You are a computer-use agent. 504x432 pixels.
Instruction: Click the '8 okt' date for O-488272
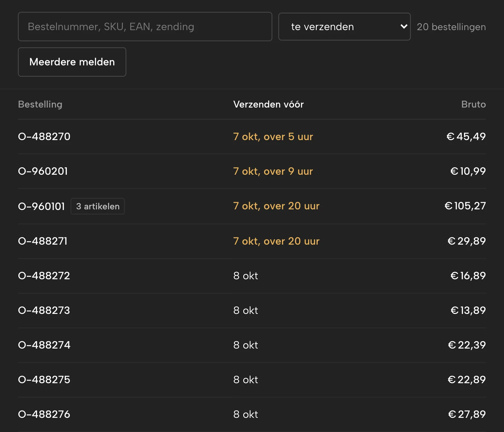point(246,276)
